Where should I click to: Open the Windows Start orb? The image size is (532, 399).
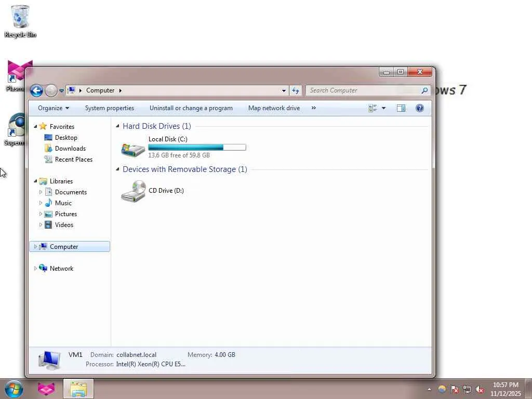pos(14,389)
